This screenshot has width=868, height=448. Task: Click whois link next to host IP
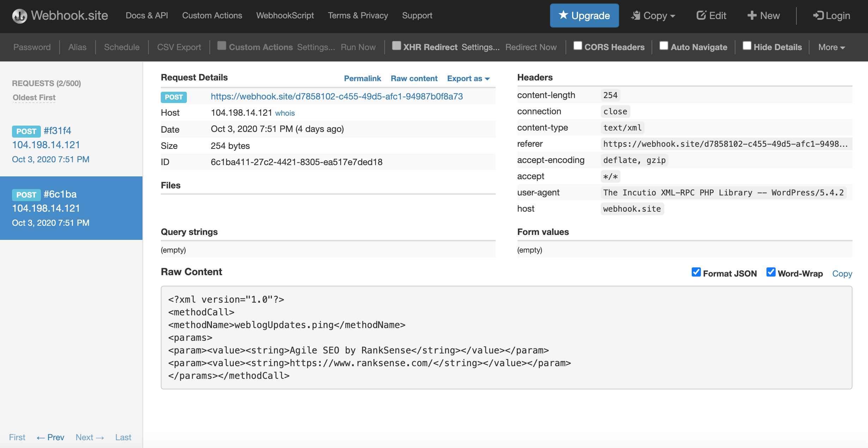pos(285,113)
